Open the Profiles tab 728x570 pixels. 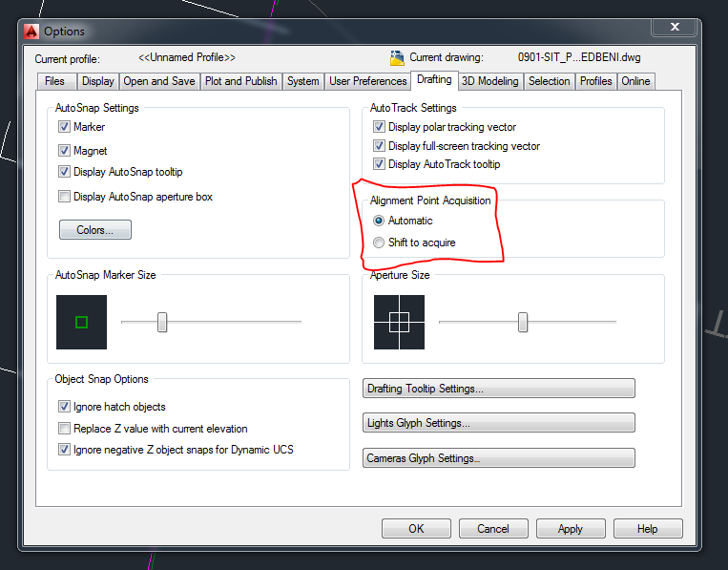click(595, 81)
